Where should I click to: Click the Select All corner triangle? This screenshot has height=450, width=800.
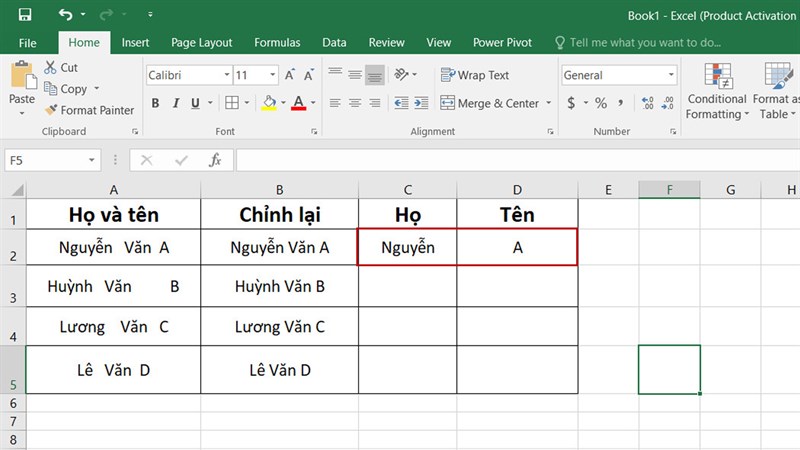point(17,190)
